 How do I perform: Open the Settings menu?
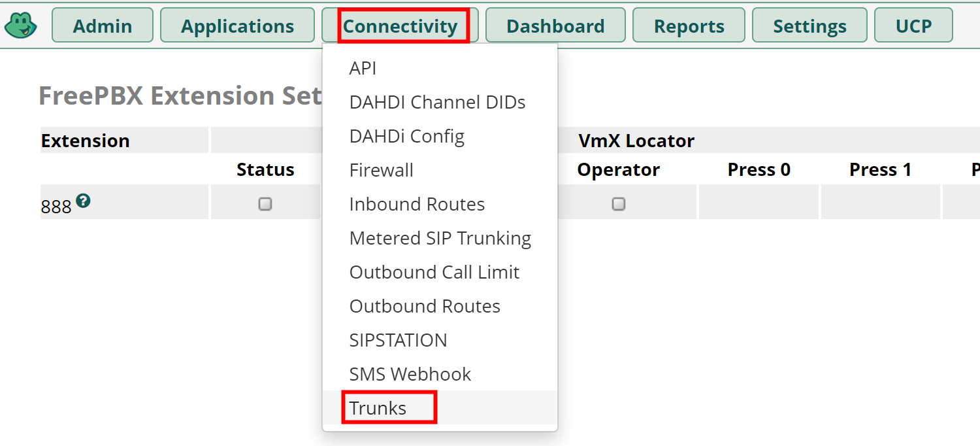[x=809, y=26]
